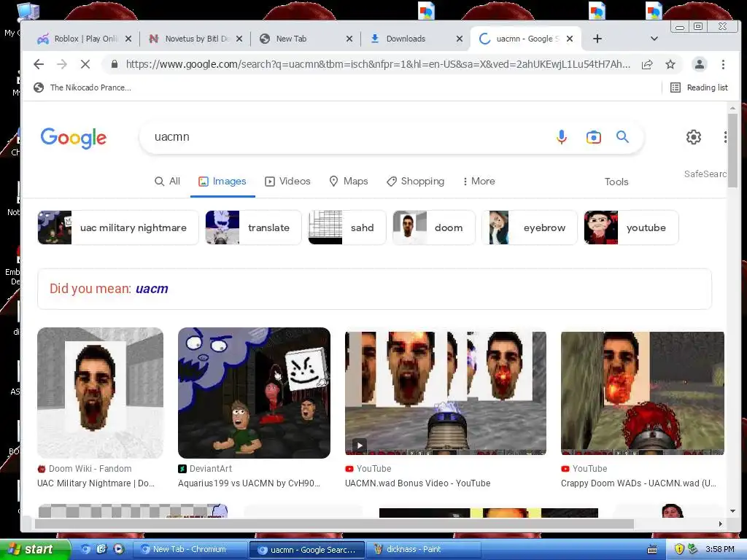Open the Tools filter button
The height and width of the screenshot is (560, 747).
616,182
